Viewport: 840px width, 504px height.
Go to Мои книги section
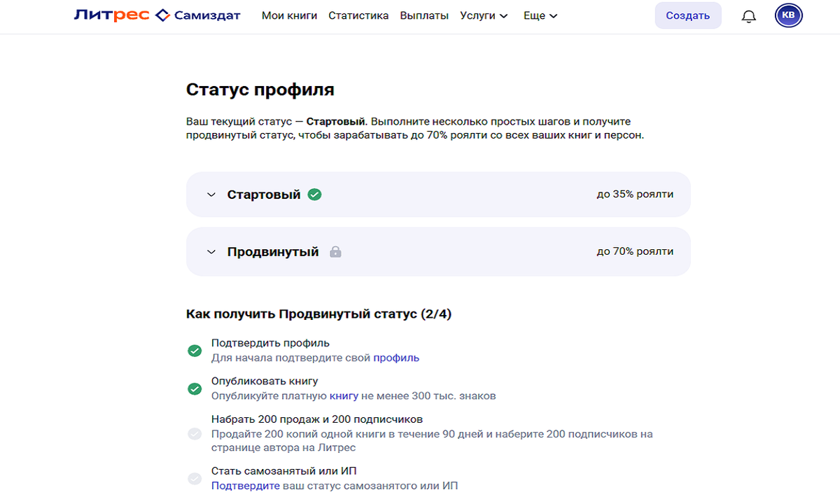290,15
